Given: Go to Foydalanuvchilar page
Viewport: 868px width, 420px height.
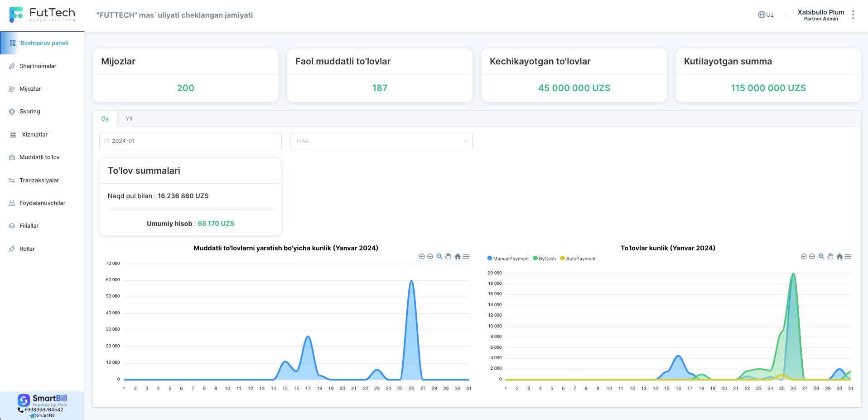Looking at the screenshot, I should point(42,203).
